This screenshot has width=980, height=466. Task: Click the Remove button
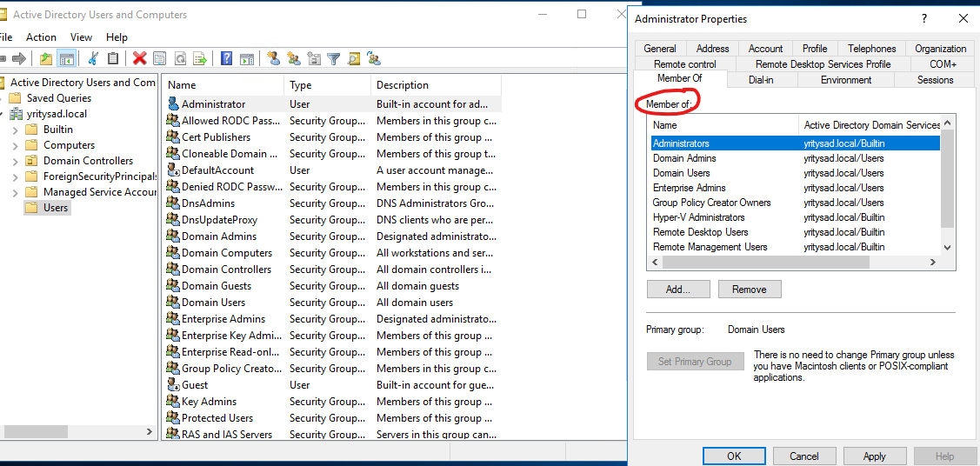point(750,290)
